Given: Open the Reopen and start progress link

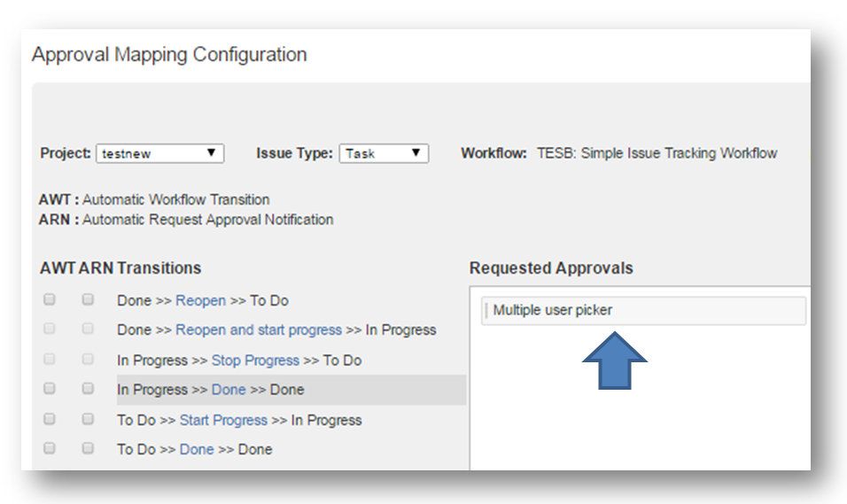Looking at the screenshot, I should (258, 330).
